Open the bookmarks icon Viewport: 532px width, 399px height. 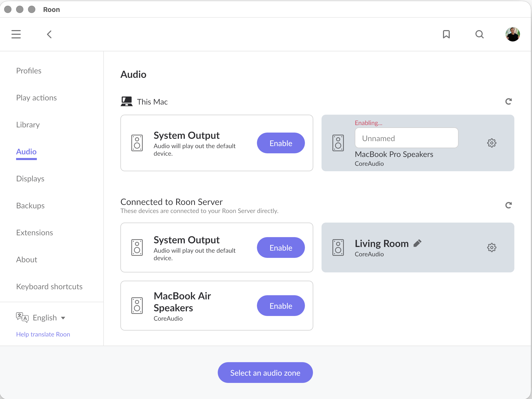(446, 34)
